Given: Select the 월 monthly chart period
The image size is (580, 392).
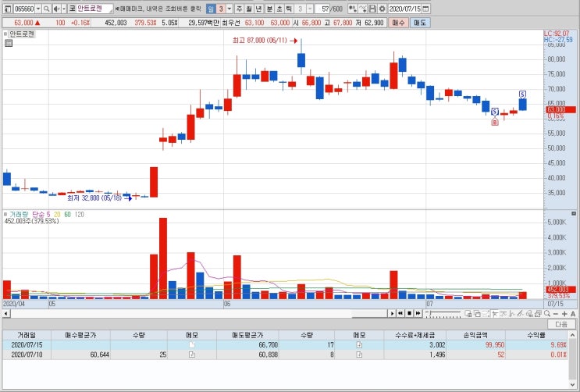Looking at the screenshot, I should [249, 9].
